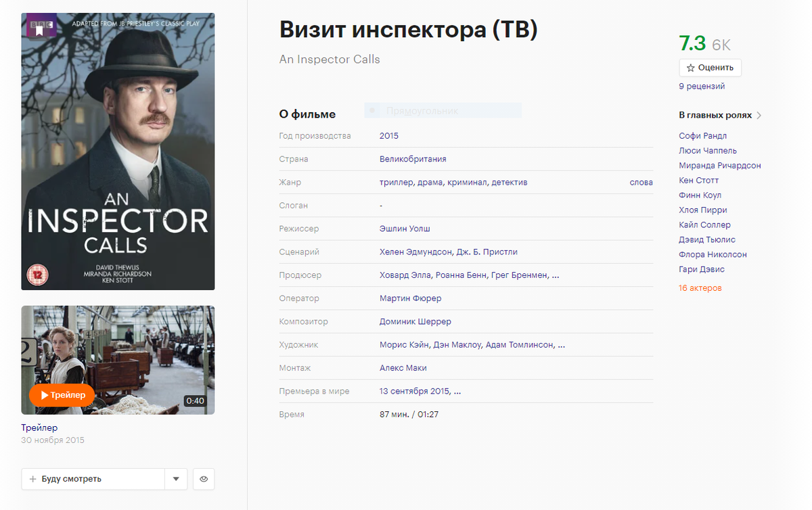Open actor Гари Дэвис
The image size is (812, 510).
702,270
